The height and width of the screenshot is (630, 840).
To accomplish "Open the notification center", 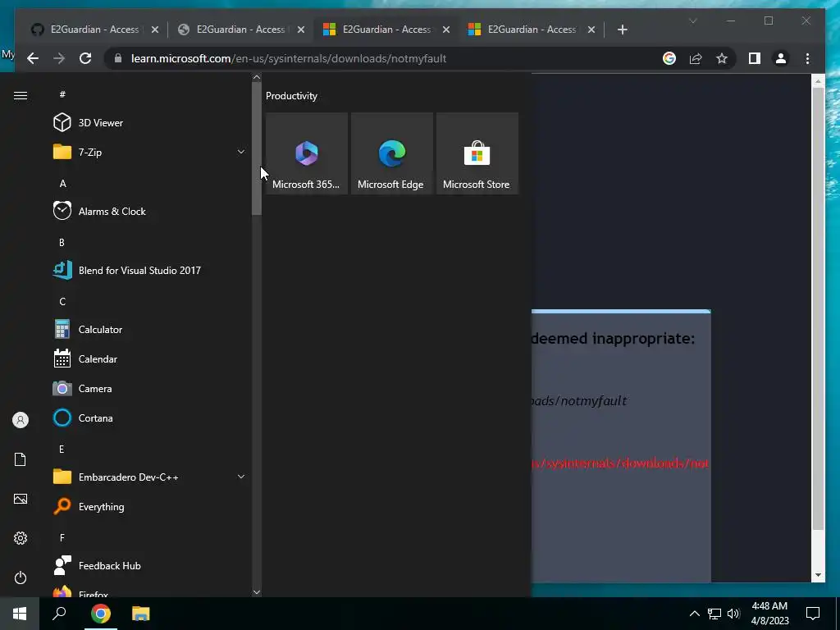I will [x=813, y=614].
